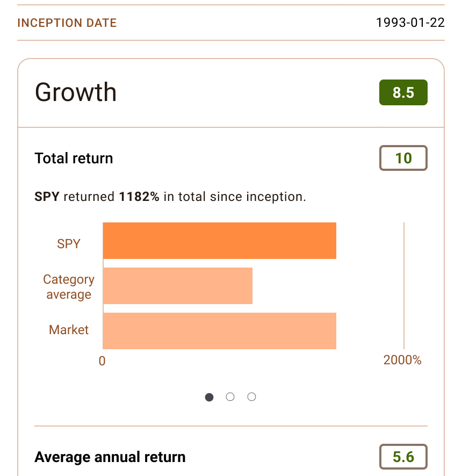Click the light orange Market bar
Screen dimensions: 462x476
click(219, 331)
